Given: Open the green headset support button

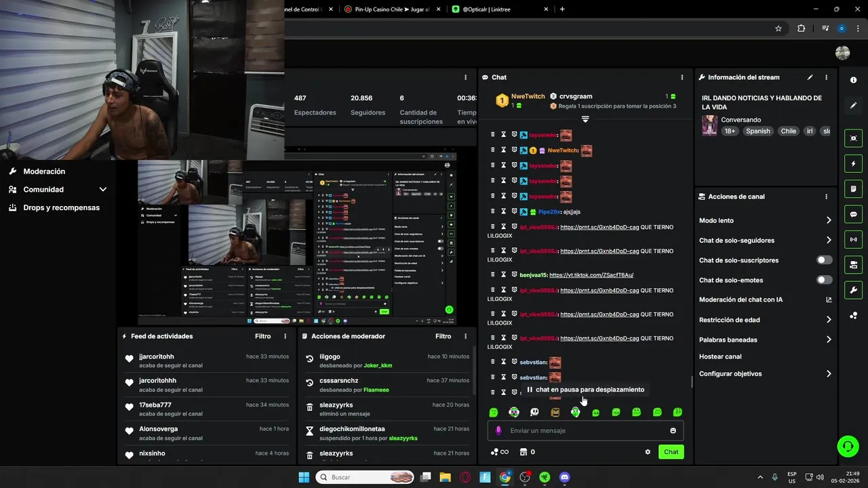Looking at the screenshot, I should pyautogui.click(x=848, y=446).
